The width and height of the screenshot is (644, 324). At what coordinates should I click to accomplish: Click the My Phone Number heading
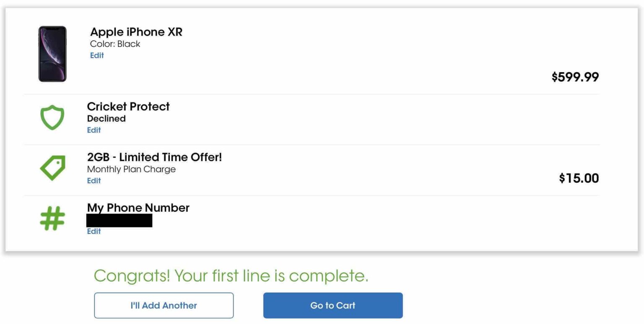(138, 208)
